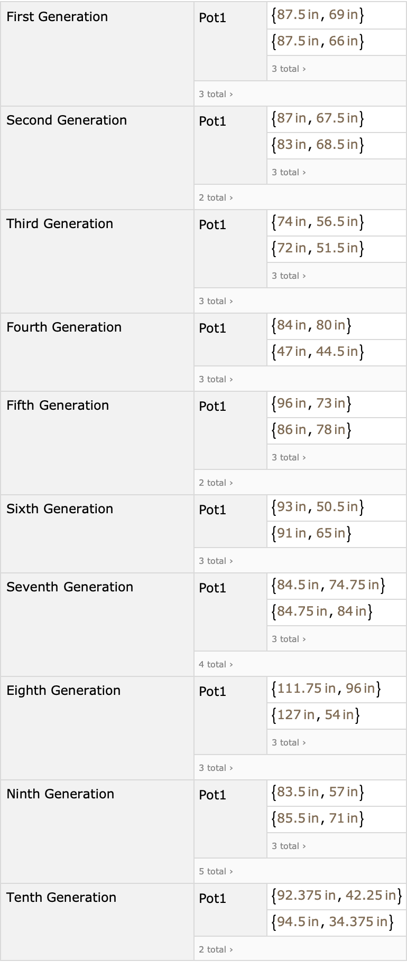
Task: Expand "2 total" in Fifth Generation
Action: pyautogui.click(x=216, y=483)
